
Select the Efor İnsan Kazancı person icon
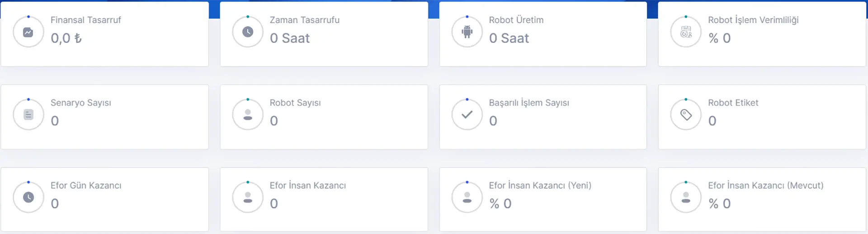248,197
